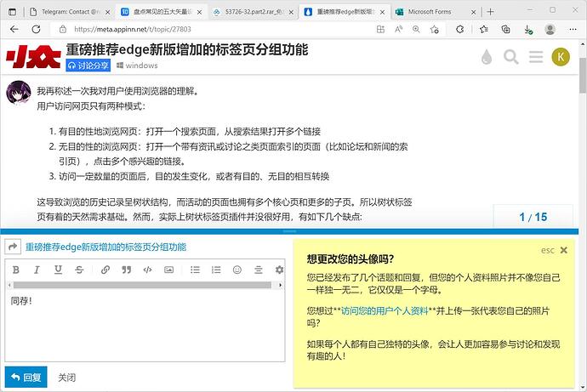
Task: Open the topic title link in composer
Action: pyautogui.click(x=106, y=247)
